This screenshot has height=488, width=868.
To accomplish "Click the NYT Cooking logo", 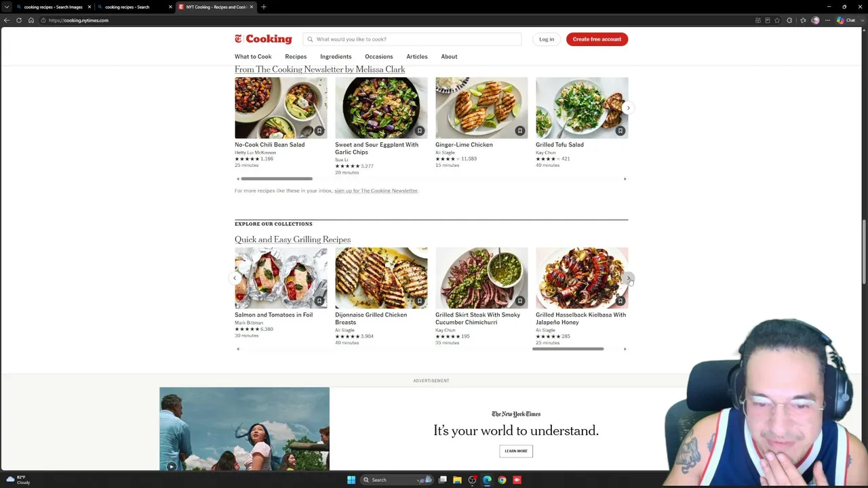I will pos(263,39).
